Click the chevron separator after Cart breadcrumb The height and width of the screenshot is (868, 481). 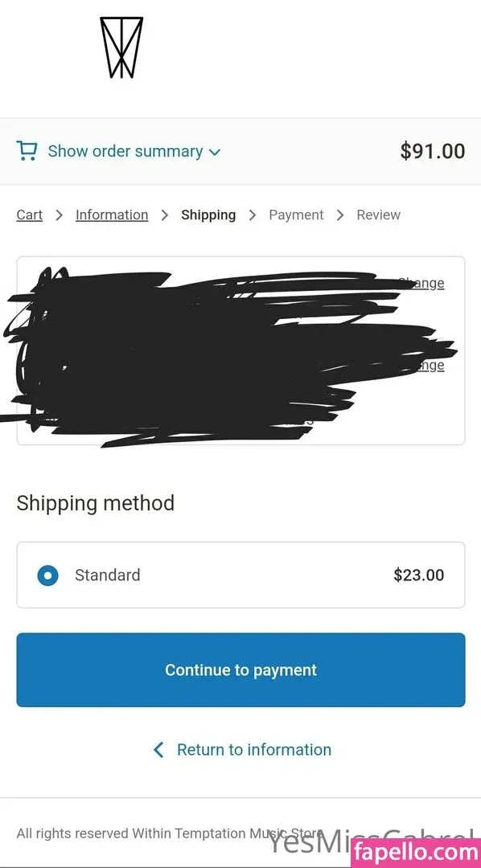pos(60,215)
